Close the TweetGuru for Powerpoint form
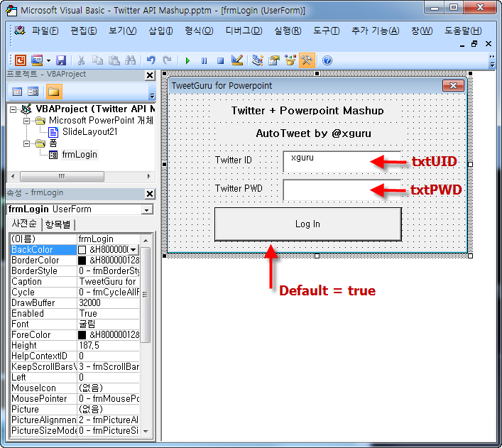This screenshot has width=502, height=448. coord(453,85)
